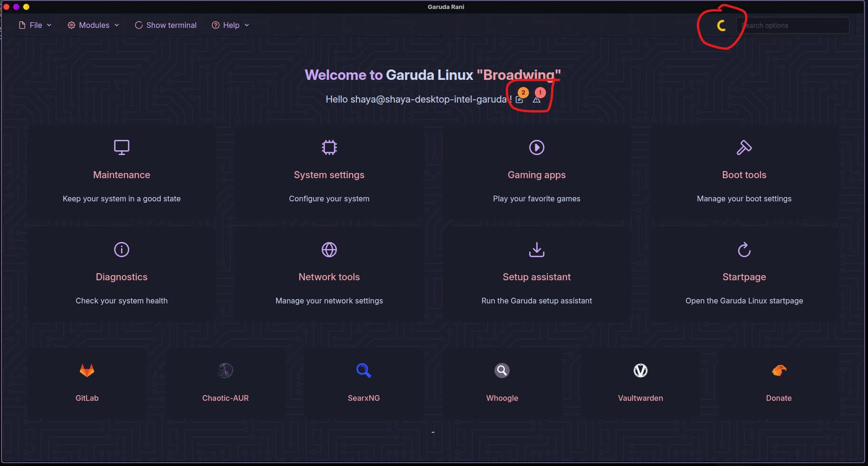Focus the Search options field

pyautogui.click(x=792, y=26)
